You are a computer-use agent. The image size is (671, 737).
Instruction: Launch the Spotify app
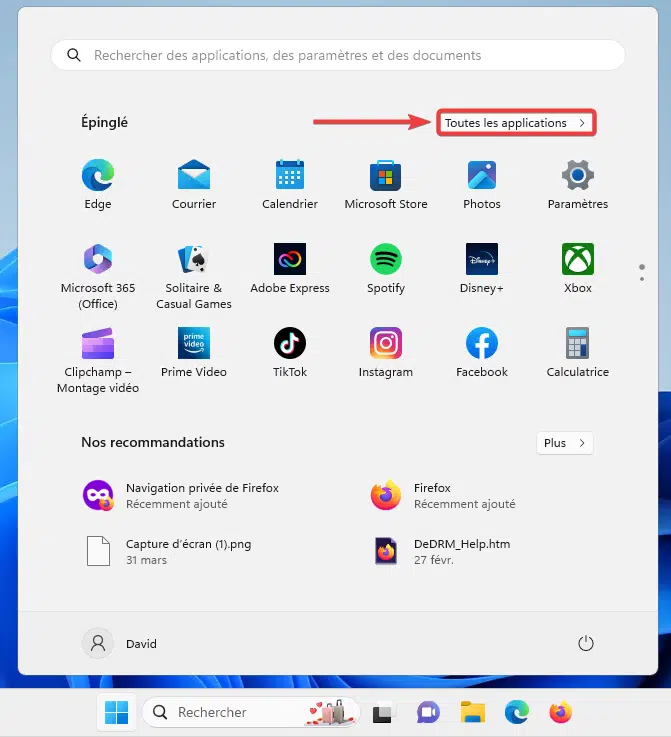386,268
